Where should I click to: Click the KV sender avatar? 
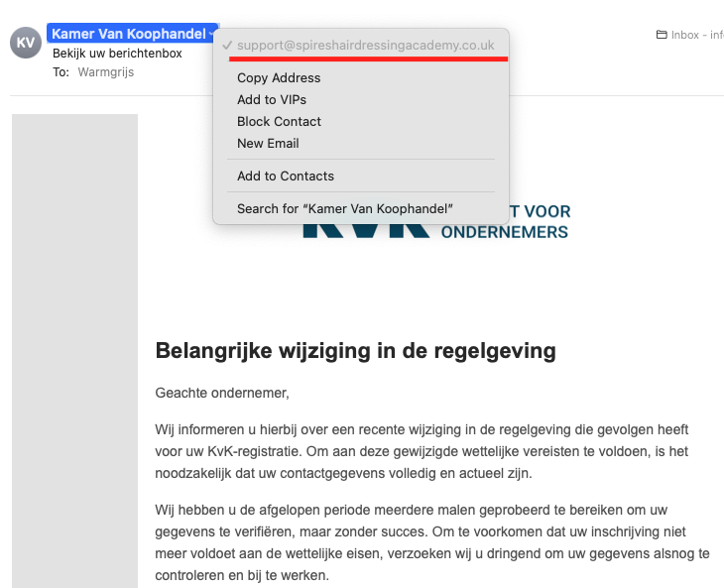[x=26, y=43]
